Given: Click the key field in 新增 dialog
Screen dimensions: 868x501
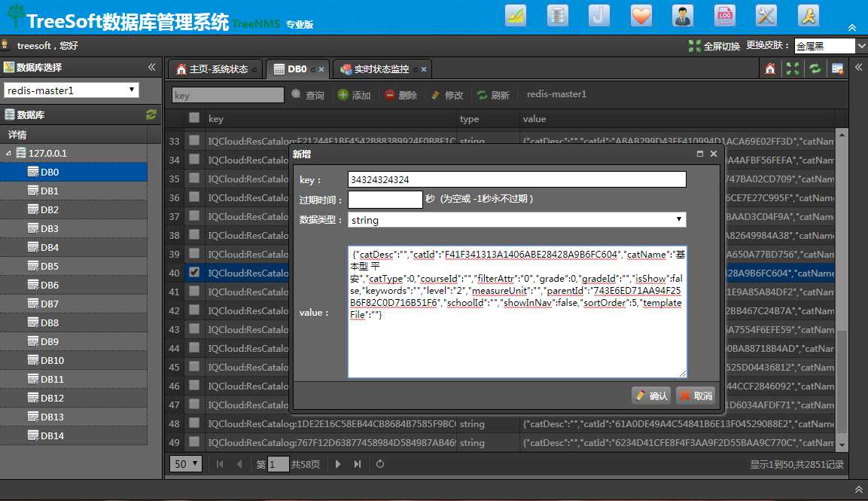Looking at the screenshot, I should 517,179.
